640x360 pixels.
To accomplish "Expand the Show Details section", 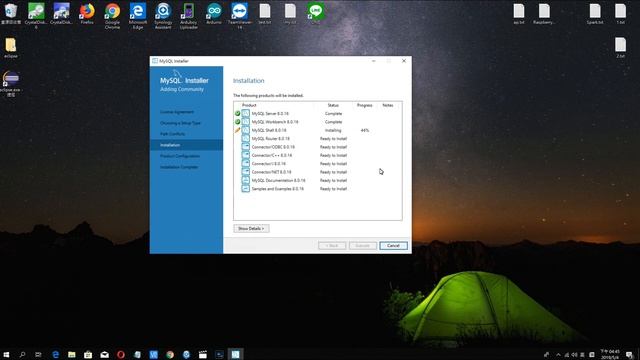I will point(251,229).
